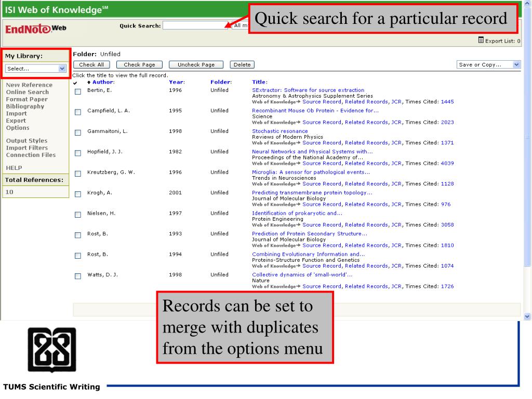Open the Options sidebar item
This screenshot has height=399, width=532.
click(x=18, y=128)
